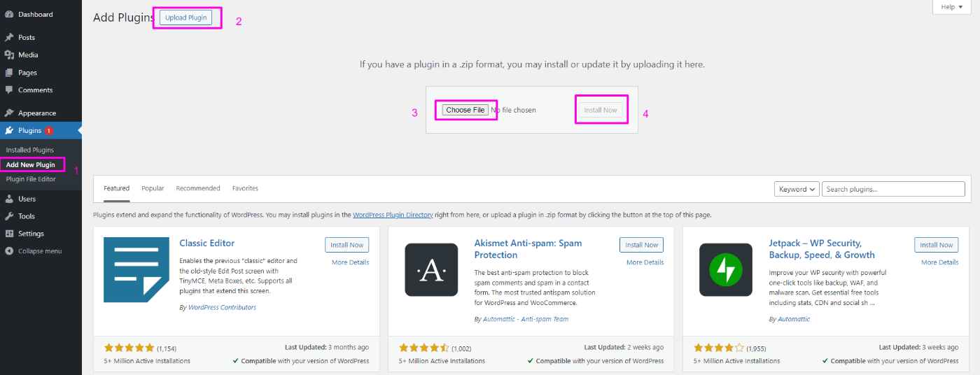
Task: Open Installed Plugins submenu item
Action: [30, 150]
